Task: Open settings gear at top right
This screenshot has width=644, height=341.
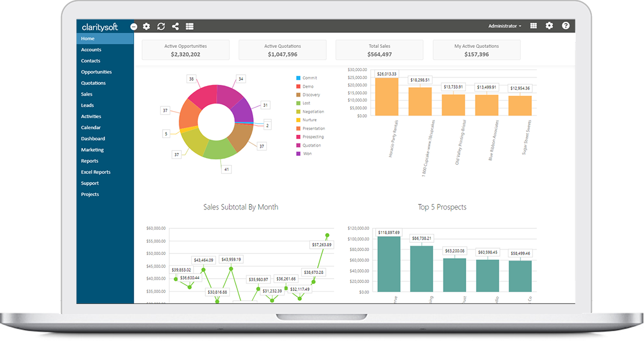Action: coord(549,26)
